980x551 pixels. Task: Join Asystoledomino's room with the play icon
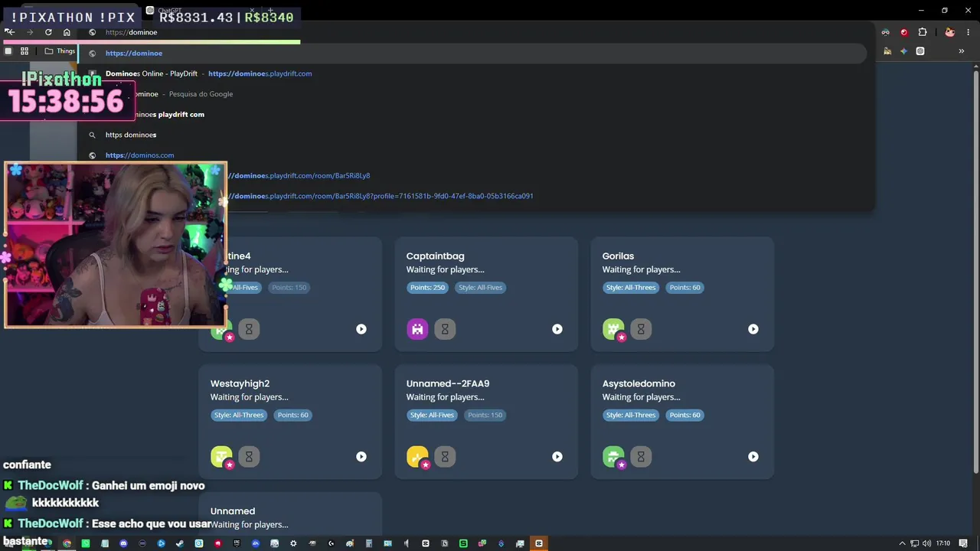753,457
